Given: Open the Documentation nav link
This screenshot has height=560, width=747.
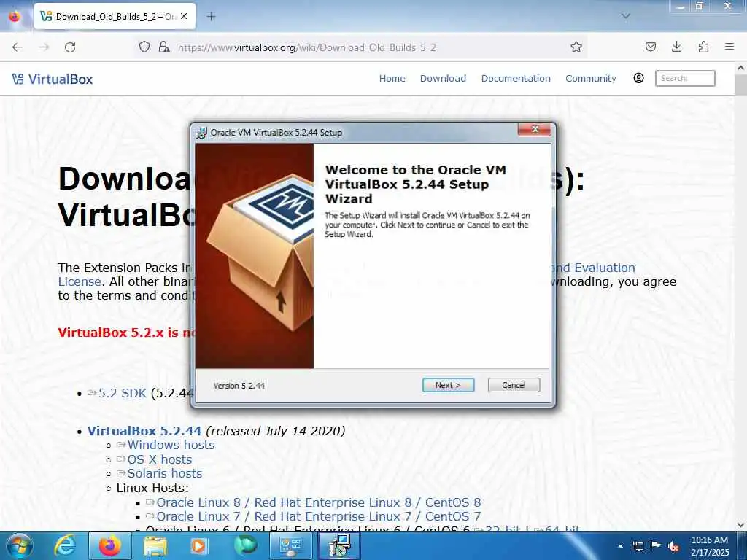Looking at the screenshot, I should (x=516, y=79).
